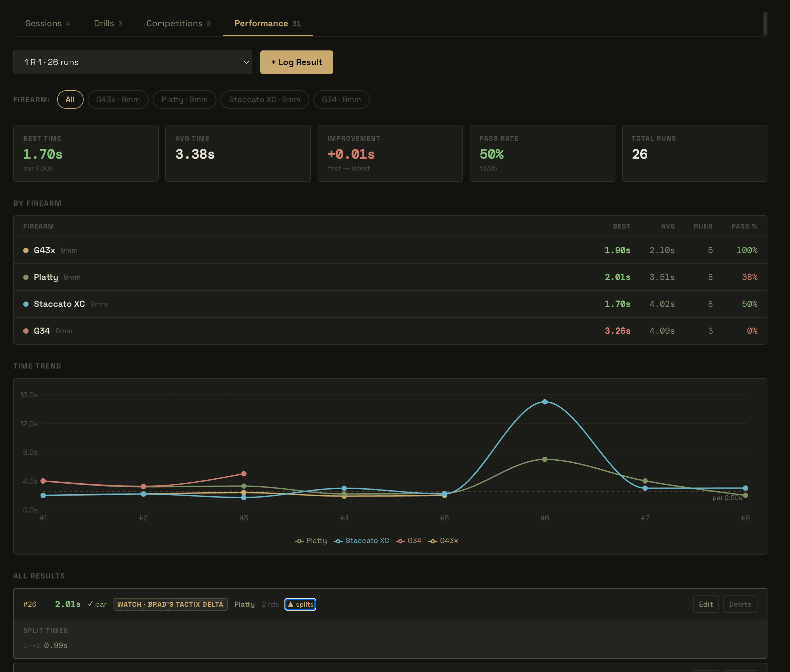Filter by G43x · 9mm chip
790x672 pixels.
point(118,100)
